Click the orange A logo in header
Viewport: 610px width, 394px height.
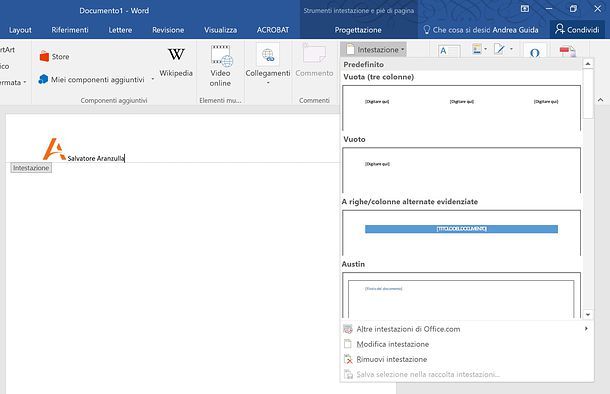(x=54, y=149)
